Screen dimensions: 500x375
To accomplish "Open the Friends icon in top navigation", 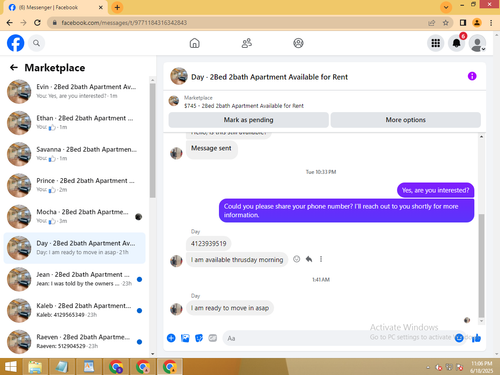I will [247, 43].
